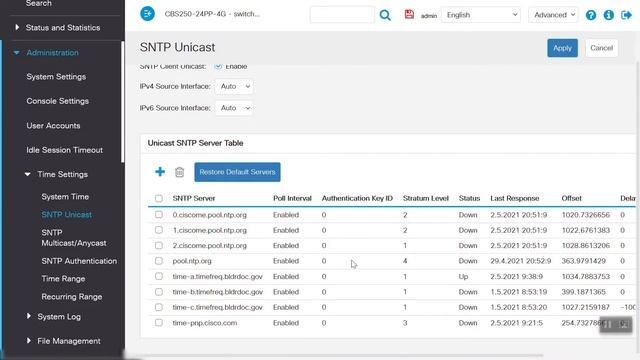Open System Settings page
The height and width of the screenshot is (360, 640).
pos(56,77)
